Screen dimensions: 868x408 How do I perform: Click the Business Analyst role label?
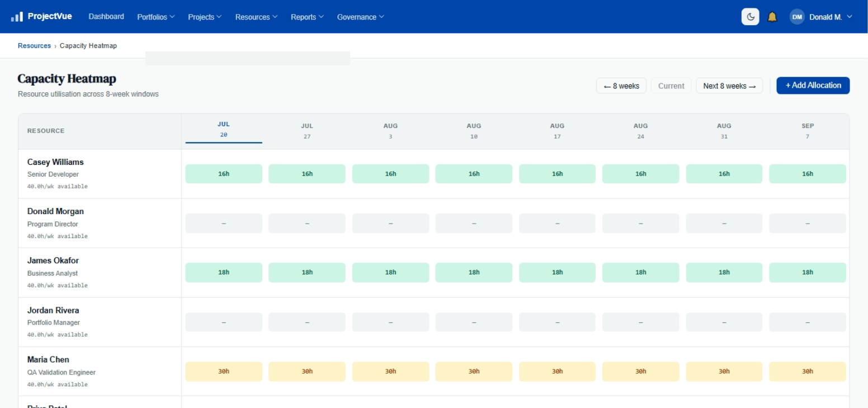click(x=53, y=273)
